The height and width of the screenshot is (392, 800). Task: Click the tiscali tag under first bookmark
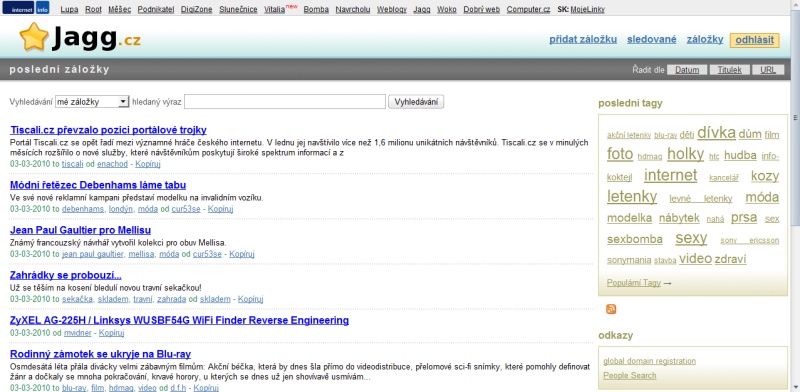[x=72, y=164]
